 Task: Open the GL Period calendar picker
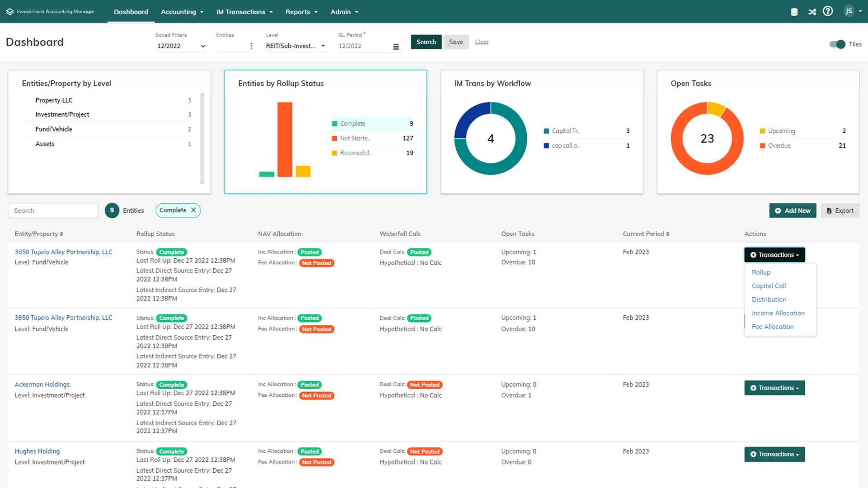click(396, 47)
